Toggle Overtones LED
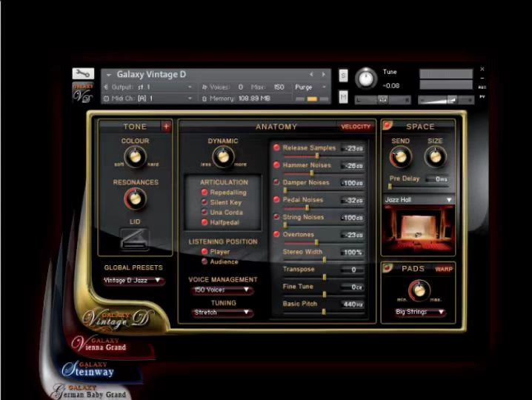Screen dimensions: 532x400 pyautogui.click(x=276, y=234)
